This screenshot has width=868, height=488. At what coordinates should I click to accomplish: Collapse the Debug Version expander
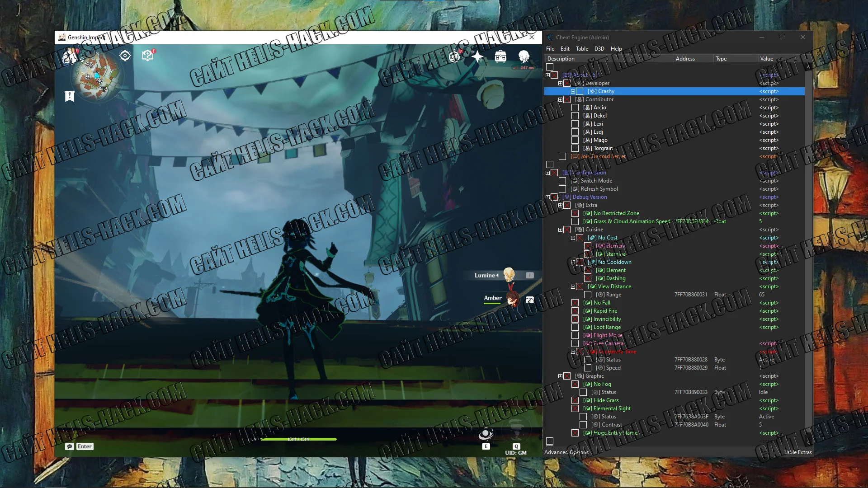tap(548, 197)
